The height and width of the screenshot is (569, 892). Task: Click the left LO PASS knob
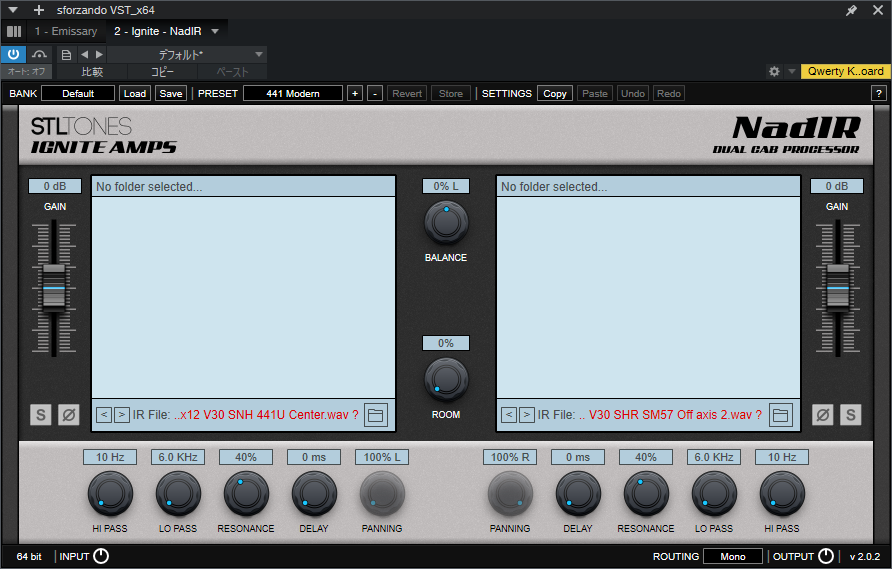pyautogui.click(x=178, y=493)
